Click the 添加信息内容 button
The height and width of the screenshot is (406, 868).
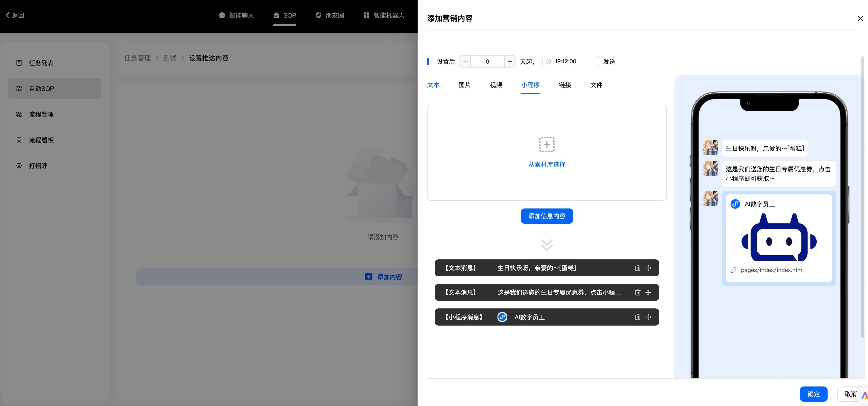coord(546,216)
